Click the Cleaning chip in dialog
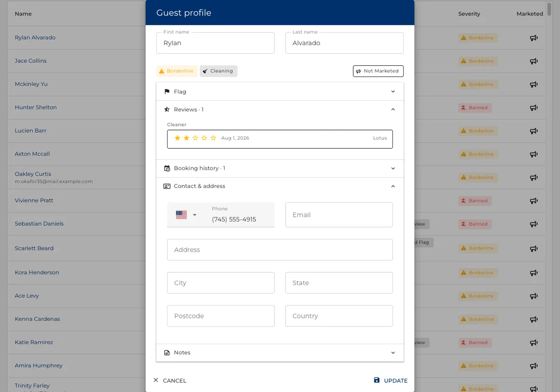Viewport: 560px width, 392px height. pyautogui.click(x=218, y=71)
